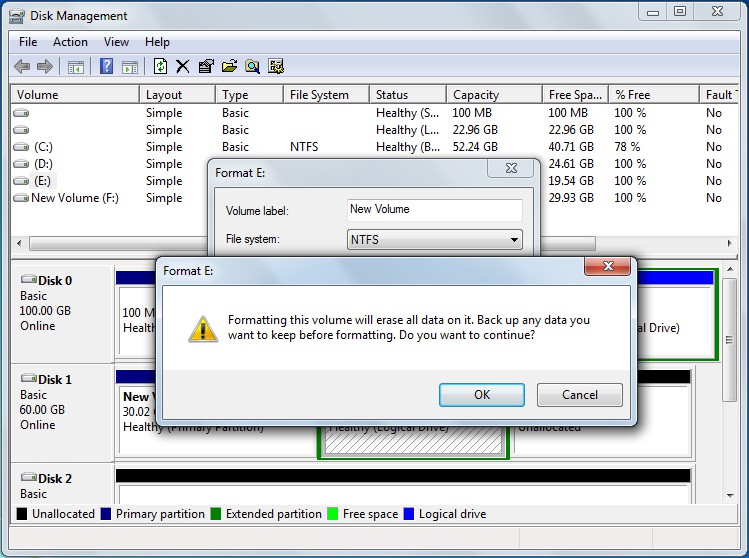The image size is (749, 558).
Task: Open Properties from the toolbar icon
Action: coord(206,66)
